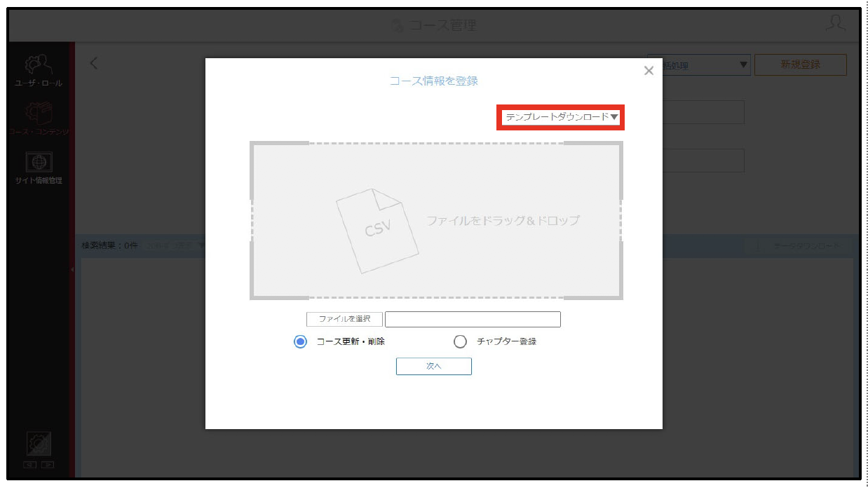Click the left arrow below the gear icon
This screenshot has width=868, height=488.
[x=29, y=464]
